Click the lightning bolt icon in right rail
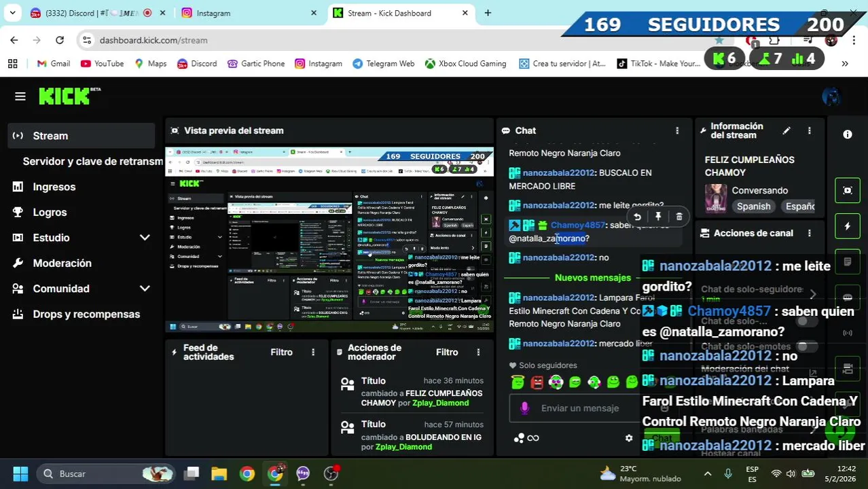The width and height of the screenshot is (868, 489). pyautogui.click(x=848, y=226)
